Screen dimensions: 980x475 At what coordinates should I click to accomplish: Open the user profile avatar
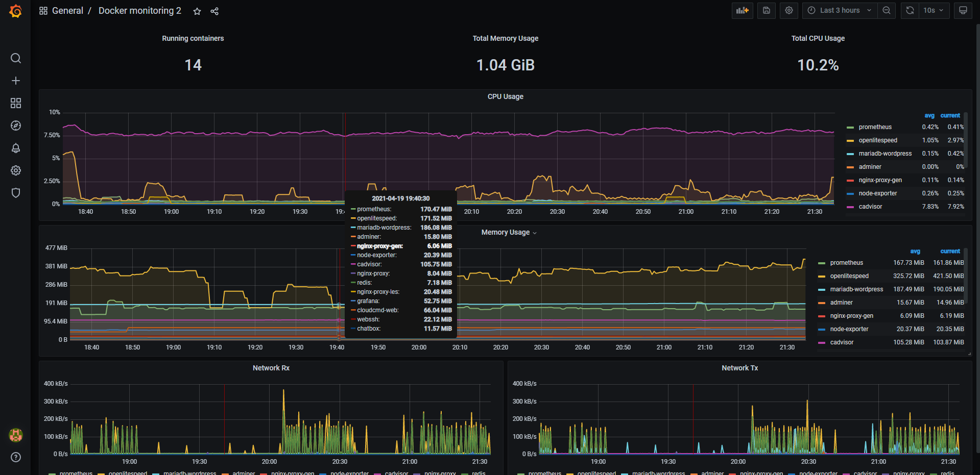point(16,435)
